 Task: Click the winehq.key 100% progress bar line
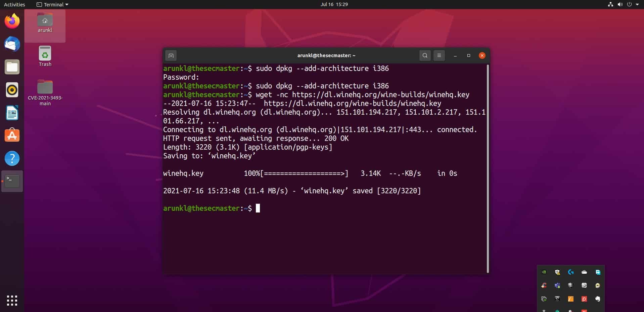coord(310,173)
